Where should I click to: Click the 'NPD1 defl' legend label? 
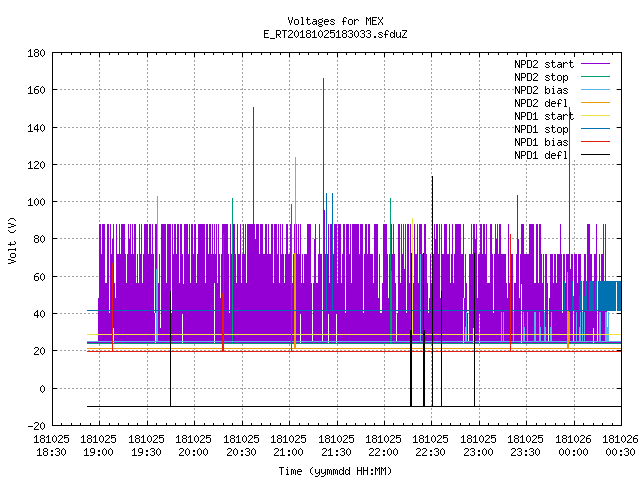pos(541,156)
